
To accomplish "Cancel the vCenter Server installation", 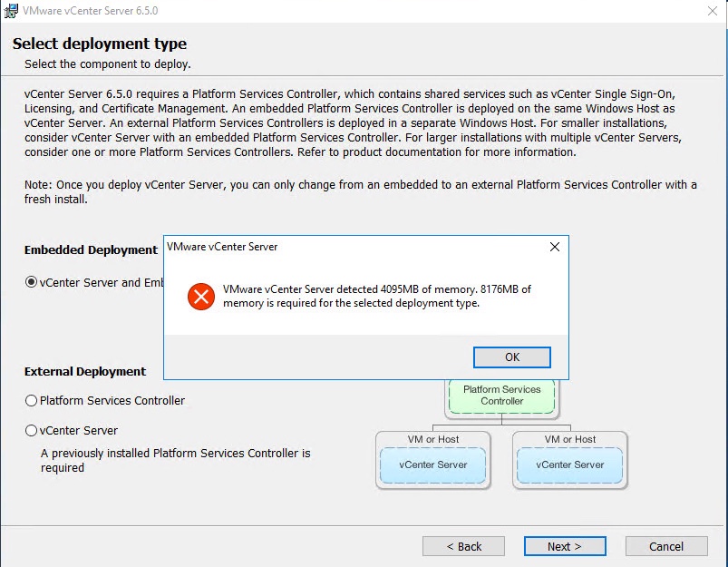I will (x=666, y=546).
